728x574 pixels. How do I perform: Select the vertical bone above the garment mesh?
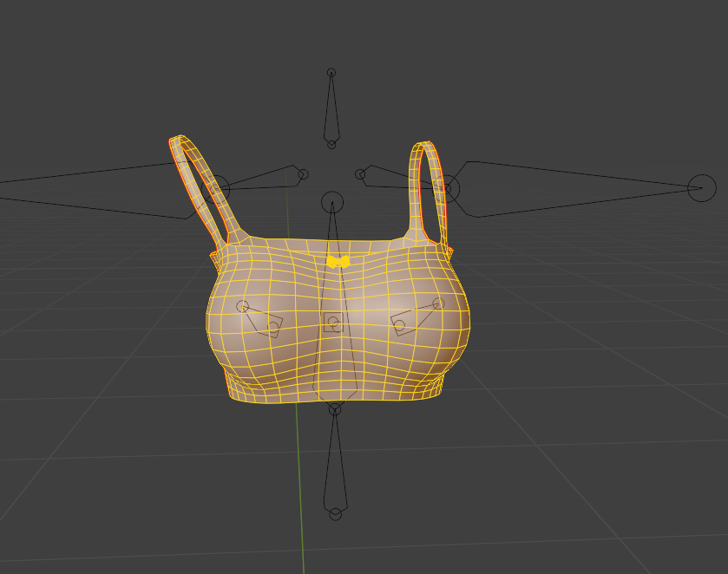pyautogui.click(x=331, y=108)
